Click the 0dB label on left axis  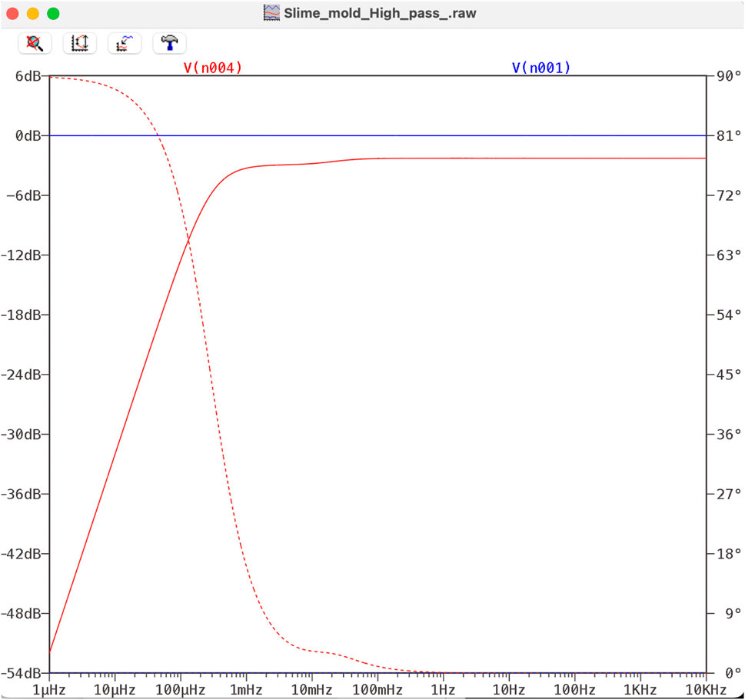29,136
